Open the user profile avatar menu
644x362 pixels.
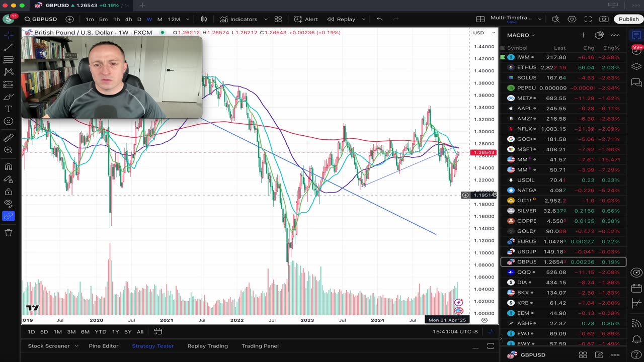[8, 19]
